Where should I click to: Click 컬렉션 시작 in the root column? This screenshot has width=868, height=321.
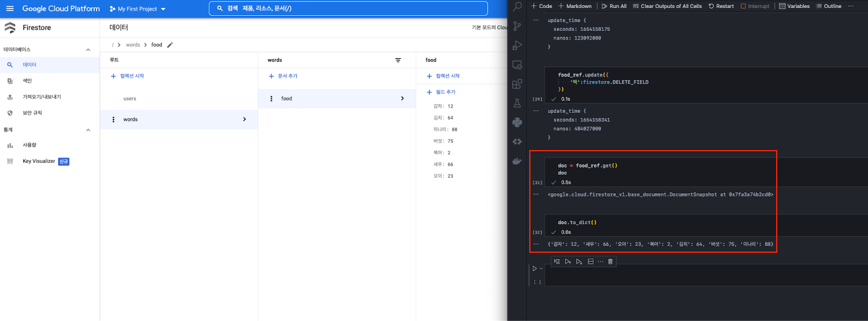click(x=127, y=76)
